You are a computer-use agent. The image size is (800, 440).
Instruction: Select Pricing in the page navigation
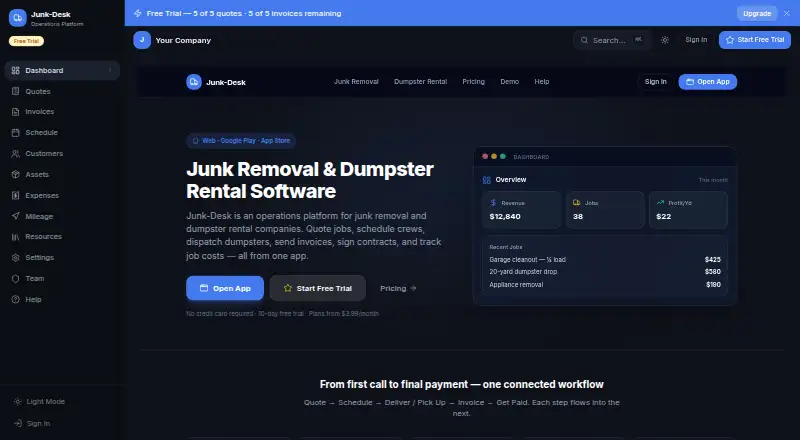pyautogui.click(x=473, y=82)
